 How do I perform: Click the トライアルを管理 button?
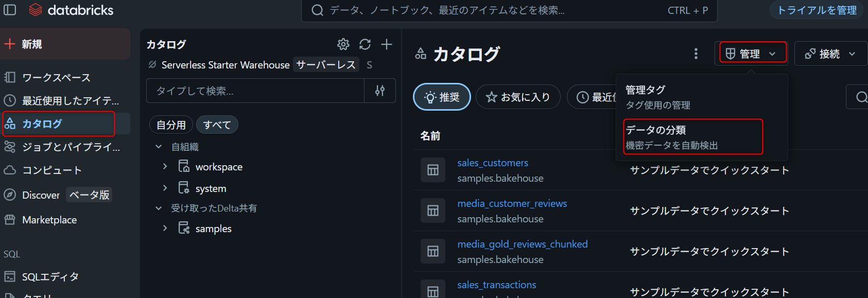click(x=817, y=10)
